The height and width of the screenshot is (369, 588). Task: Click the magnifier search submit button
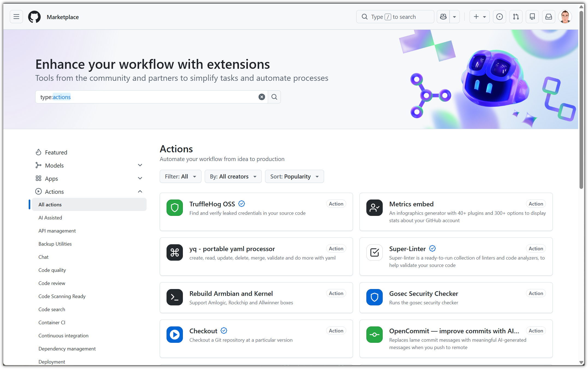(274, 97)
